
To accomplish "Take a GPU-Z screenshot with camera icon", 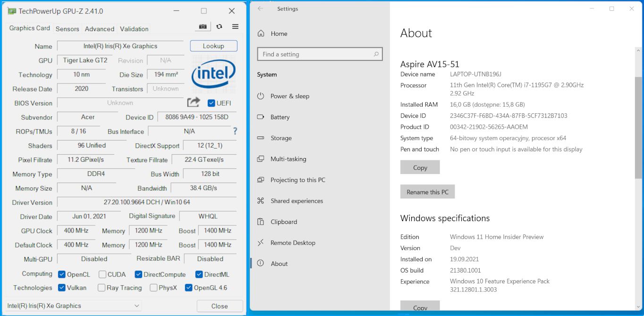I will 203,26.
